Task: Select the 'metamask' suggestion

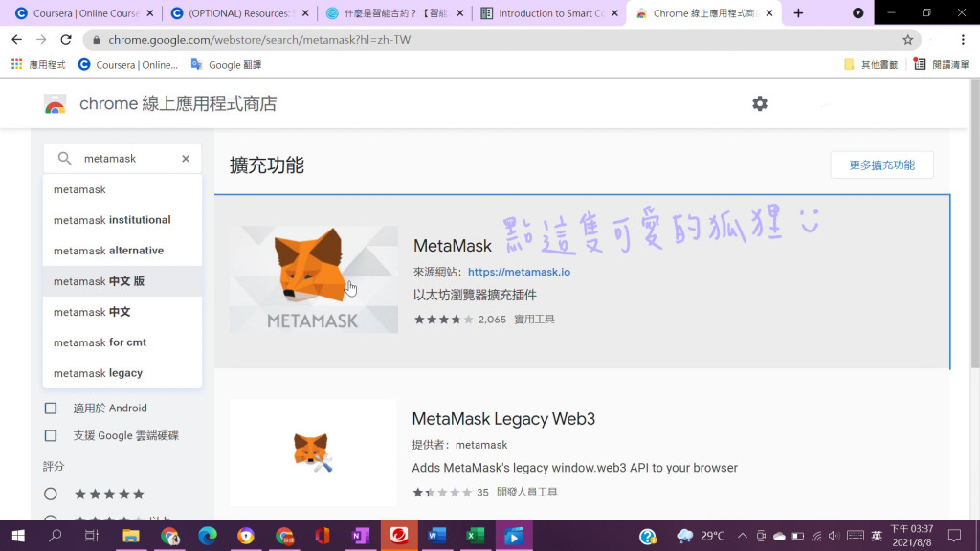Action: coord(122,189)
